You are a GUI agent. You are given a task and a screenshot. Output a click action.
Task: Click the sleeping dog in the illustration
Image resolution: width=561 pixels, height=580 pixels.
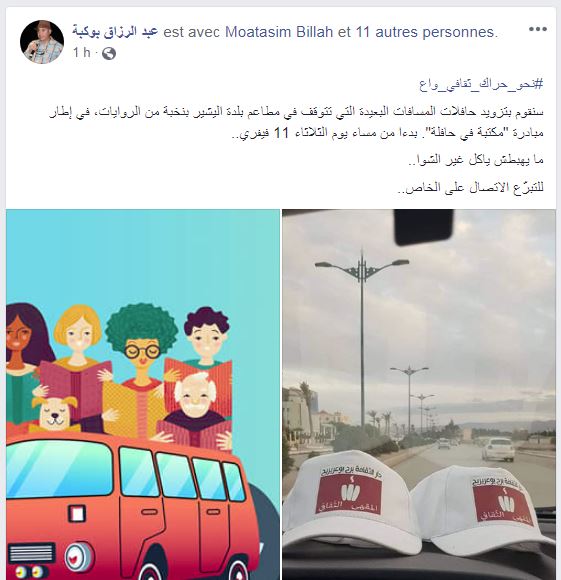(x=55, y=414)
